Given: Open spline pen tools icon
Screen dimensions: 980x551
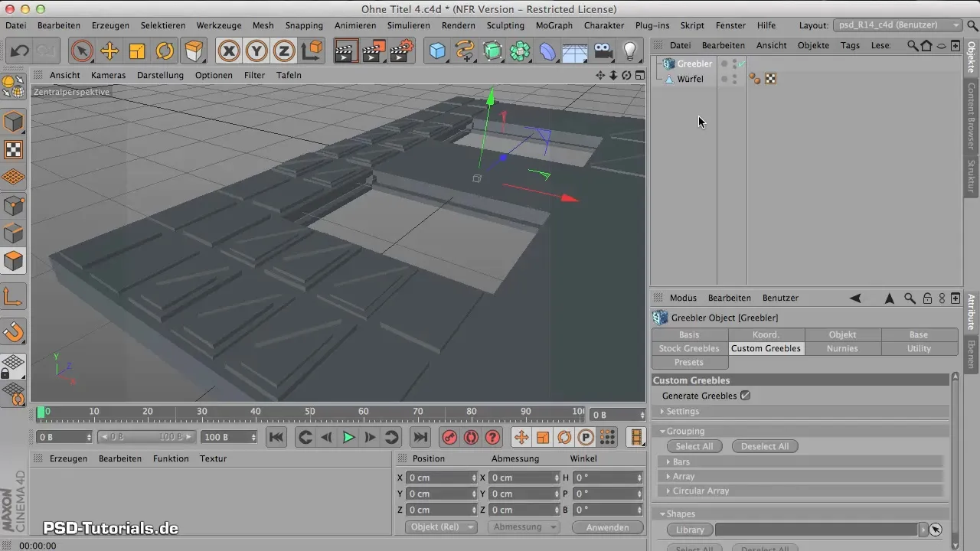Looking at the screenshot, I should point(465,51).
